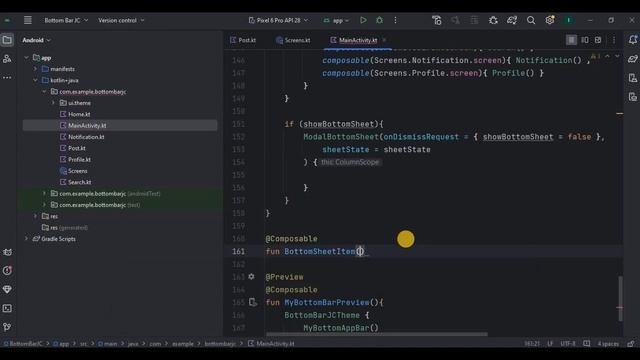Click the LF line separator indicator
This screenshot has height=360, width=640.
tap(550, 344)
